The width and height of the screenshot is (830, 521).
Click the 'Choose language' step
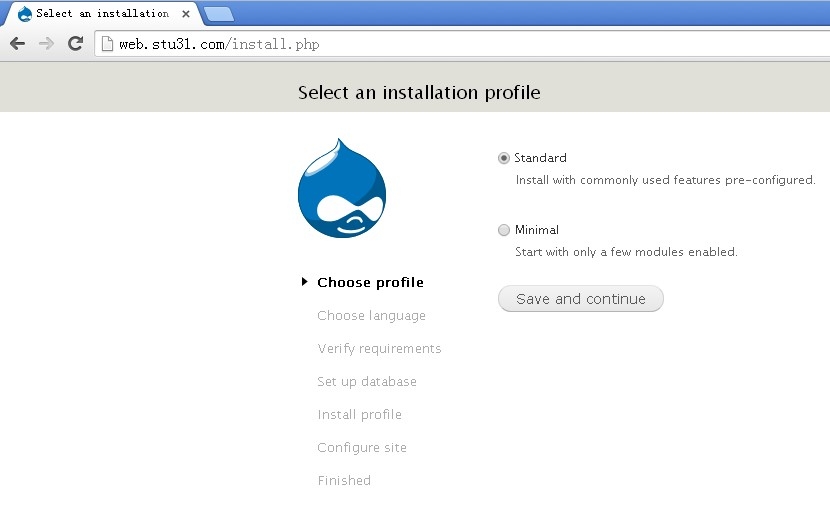click(371, 316)
